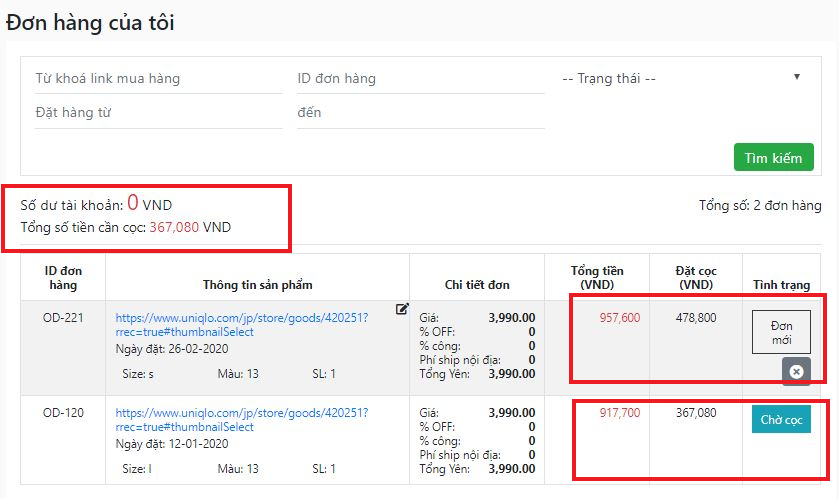Click the Thông tin sản phẩm column header
Viewport: 839px width, 499px height.
(x=257, y=285)
